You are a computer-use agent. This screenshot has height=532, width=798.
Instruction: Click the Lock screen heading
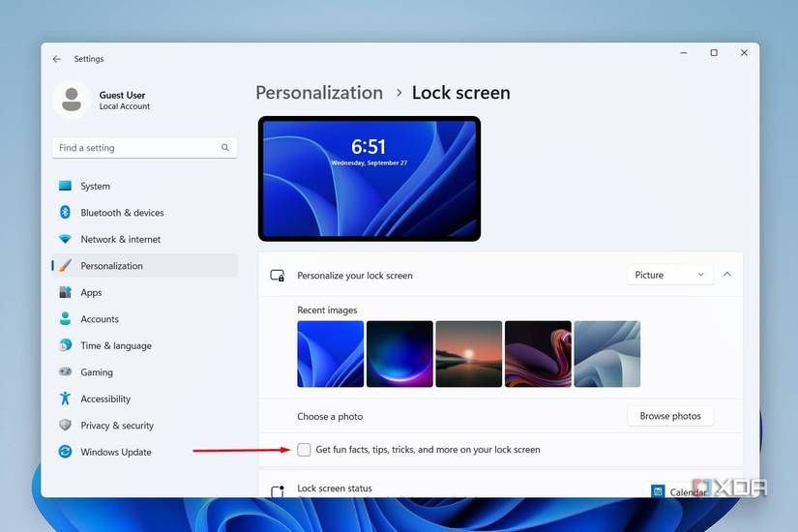[x=461, y=93]
